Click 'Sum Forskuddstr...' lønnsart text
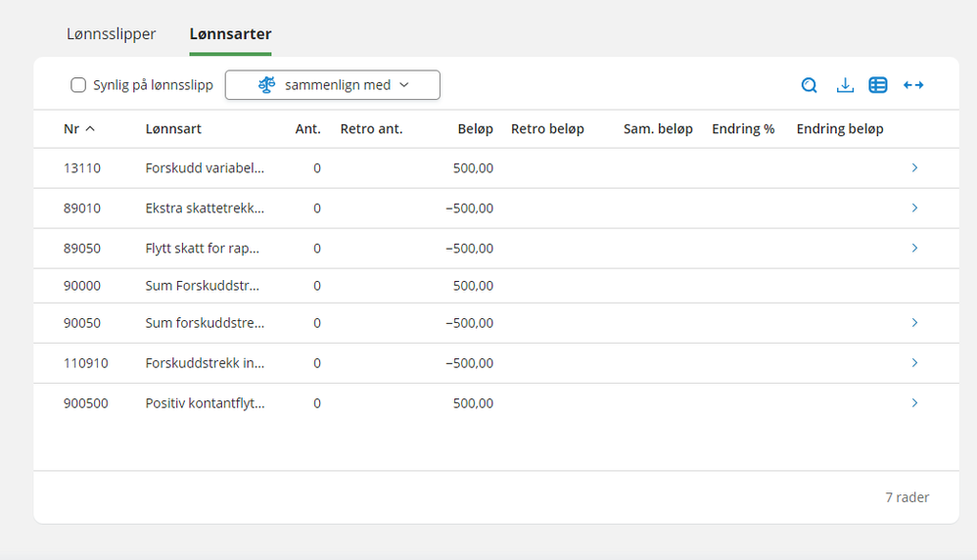Viewport: 977px width, 560px height. tap(203, 286)
